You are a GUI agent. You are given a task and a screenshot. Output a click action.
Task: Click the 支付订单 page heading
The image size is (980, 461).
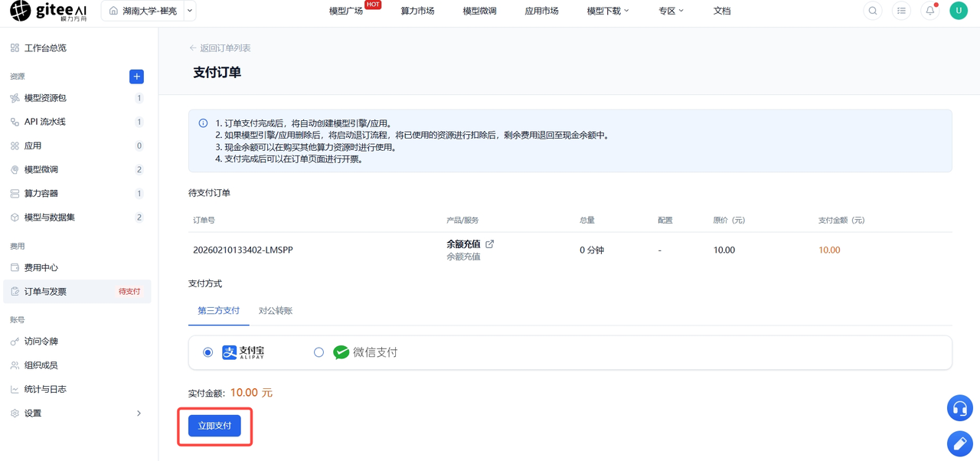click(217, 73)
